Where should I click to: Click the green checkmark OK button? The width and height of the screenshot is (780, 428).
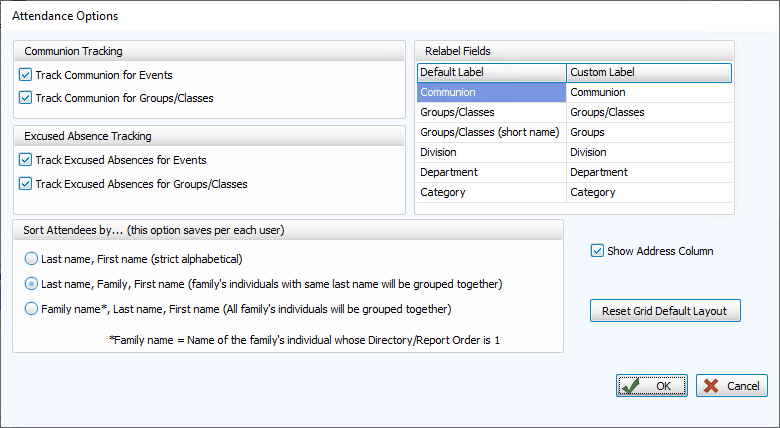(651, 386)
